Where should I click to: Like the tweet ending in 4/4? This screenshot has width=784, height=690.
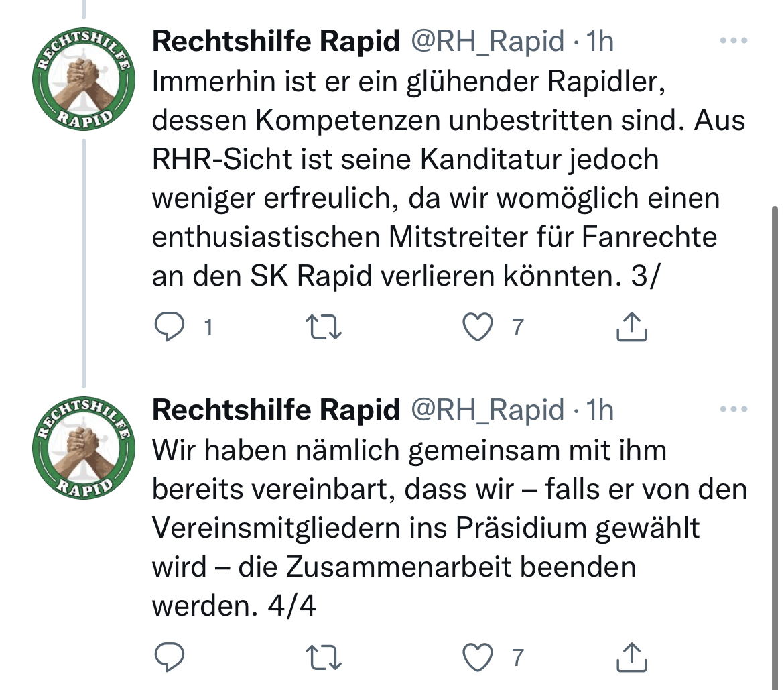click(x=478, y=657)
